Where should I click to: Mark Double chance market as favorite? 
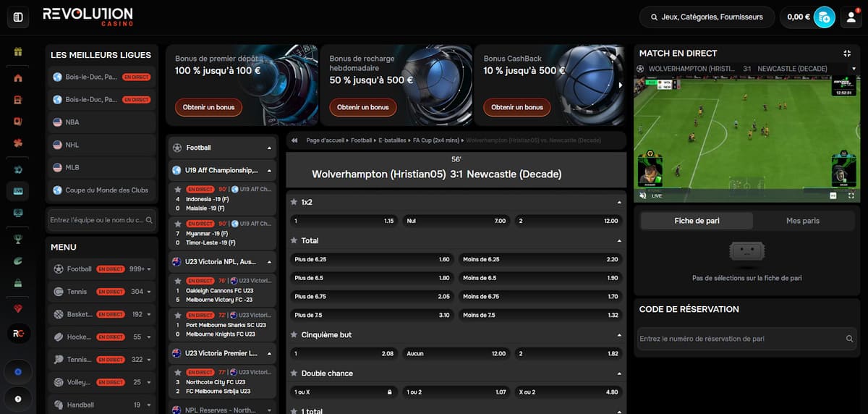point(294,373)
